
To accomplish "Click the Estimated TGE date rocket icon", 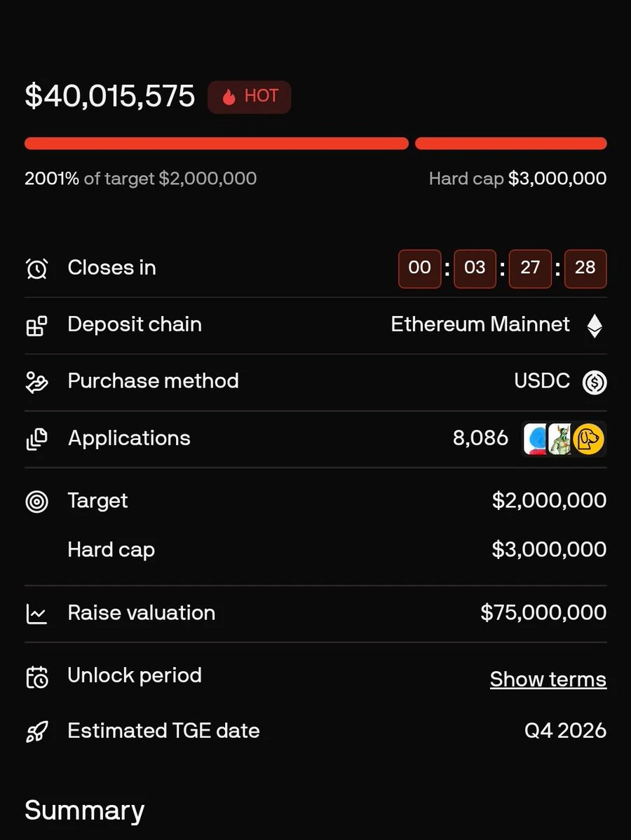I will click(x=37, y=732).
